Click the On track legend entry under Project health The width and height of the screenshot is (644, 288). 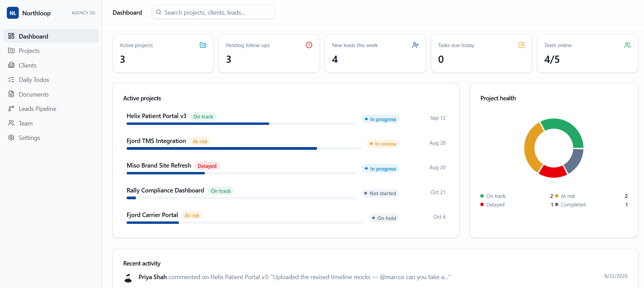(516, 196)
